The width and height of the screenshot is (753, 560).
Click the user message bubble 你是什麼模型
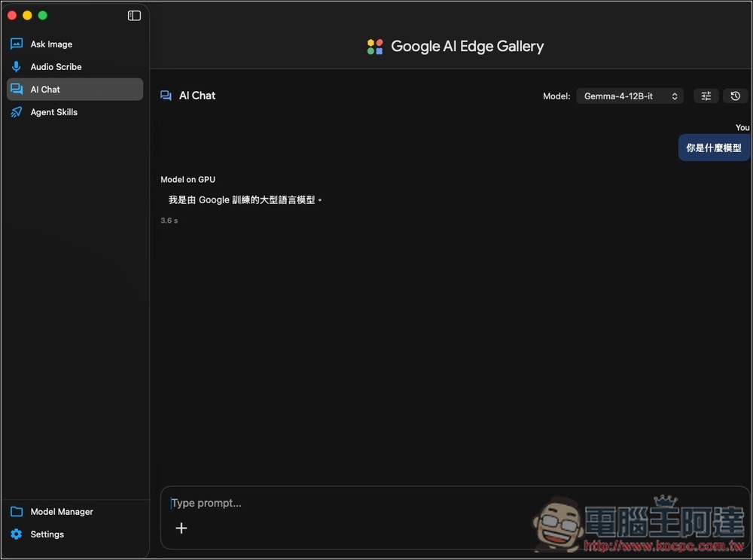(714, 148)
